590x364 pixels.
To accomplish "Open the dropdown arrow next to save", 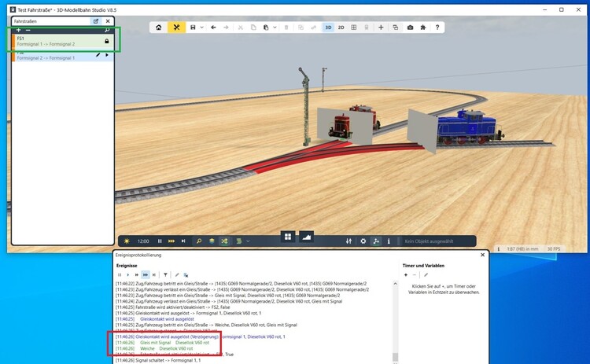I will click(201, 28).
